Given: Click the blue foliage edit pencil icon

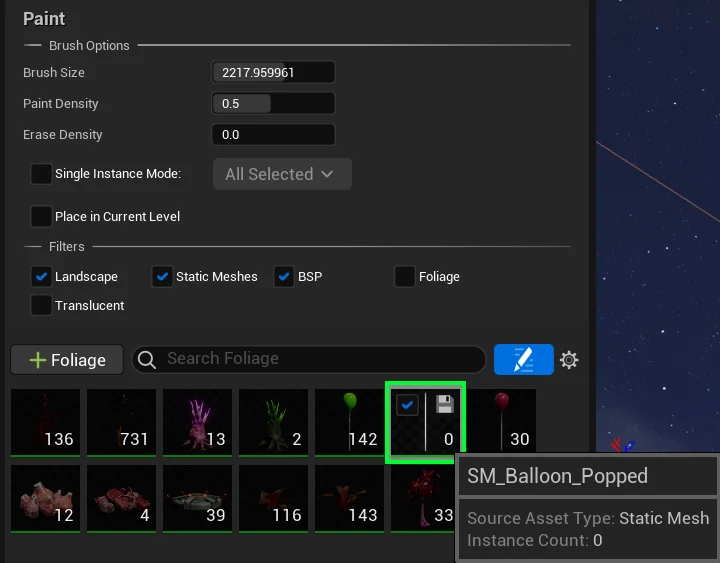Looking at the screenshot, I should pyautogui.click(x=523, y=360).
